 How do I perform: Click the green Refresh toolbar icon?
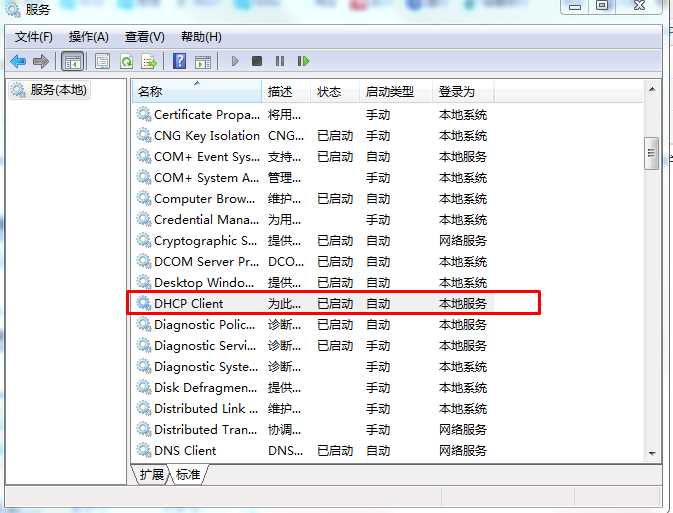127,61
